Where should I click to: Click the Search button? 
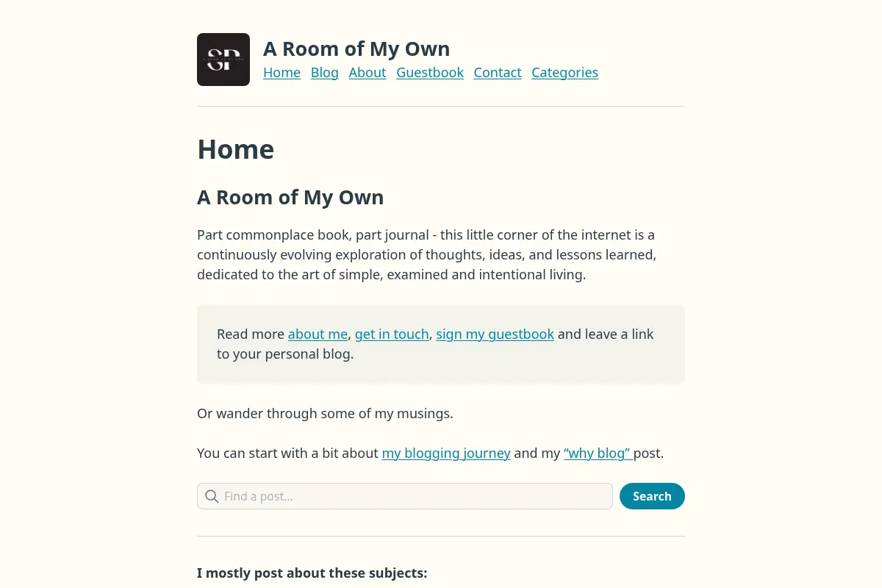pyautogui.click(x=652, y=496)
